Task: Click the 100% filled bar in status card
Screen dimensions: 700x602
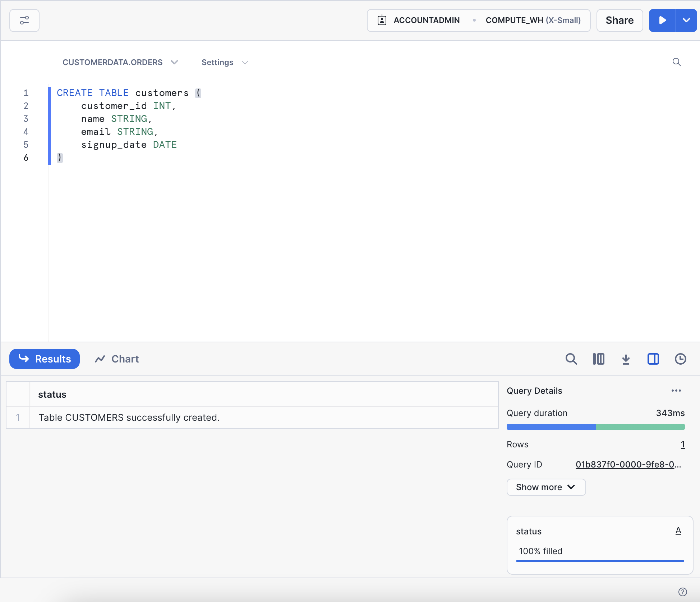Action: (600, 561)
